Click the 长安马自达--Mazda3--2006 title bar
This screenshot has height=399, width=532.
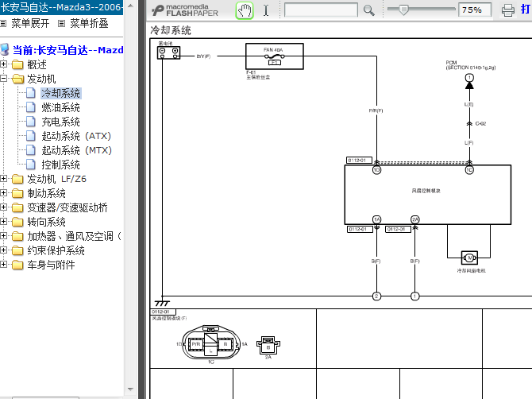pos(61,7)
